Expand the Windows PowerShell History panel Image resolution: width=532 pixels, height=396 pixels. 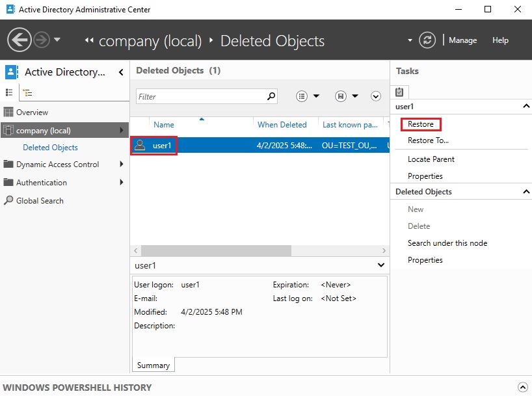522,387
